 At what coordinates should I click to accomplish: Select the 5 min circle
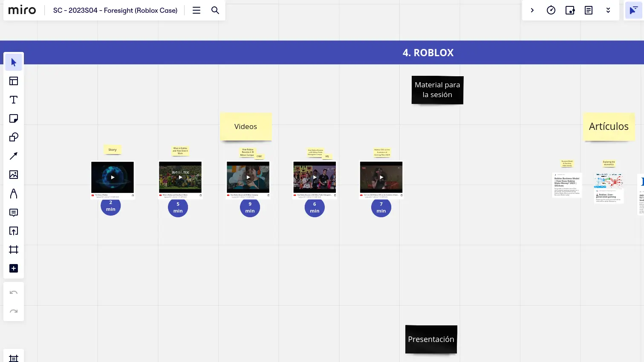pos(178,207)
